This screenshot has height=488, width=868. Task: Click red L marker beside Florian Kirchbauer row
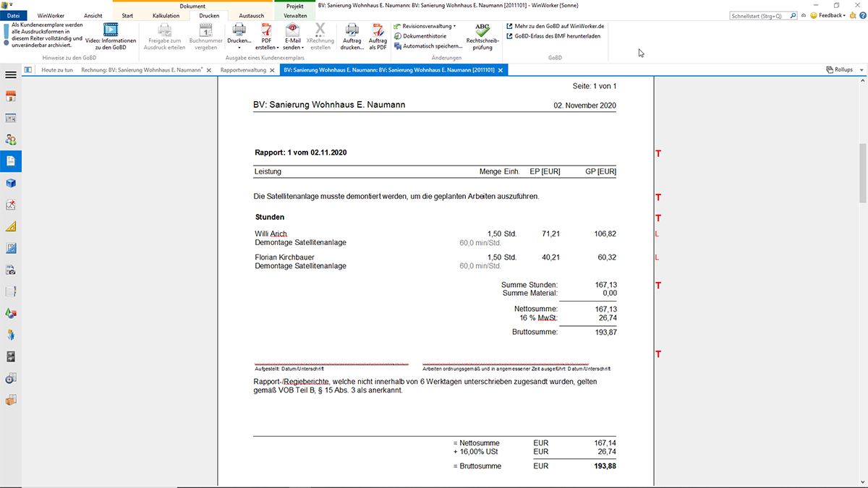[657, 257]
